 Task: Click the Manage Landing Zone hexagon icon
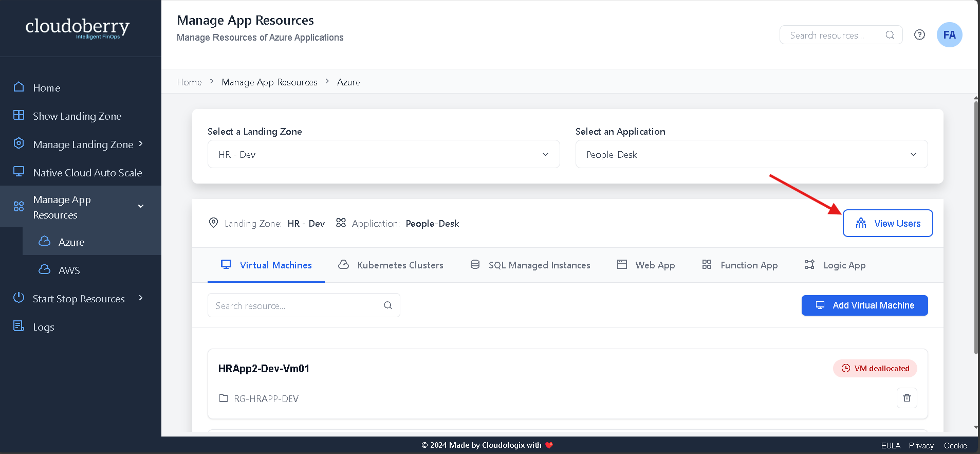pos(19,143)
